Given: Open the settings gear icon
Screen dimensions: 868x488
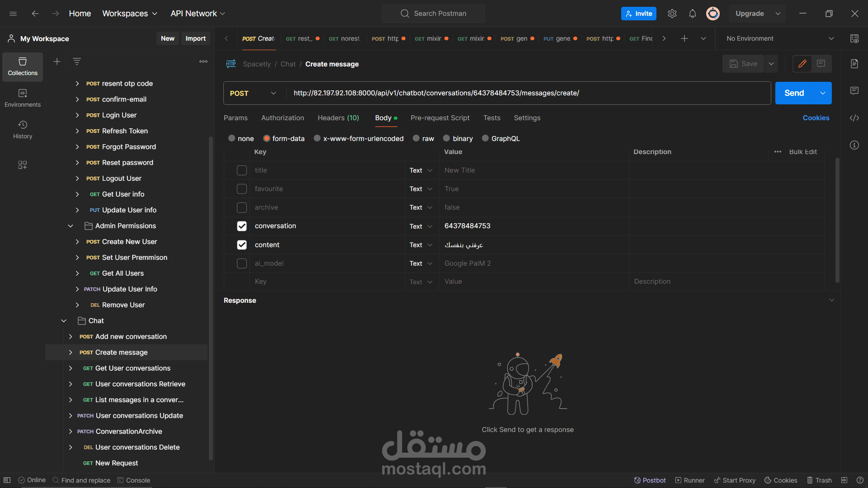Looking at the screenshot, I should [672, 14].
